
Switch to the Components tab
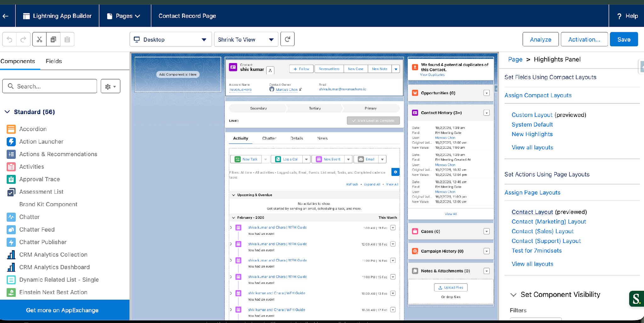[x=18, y=61]
